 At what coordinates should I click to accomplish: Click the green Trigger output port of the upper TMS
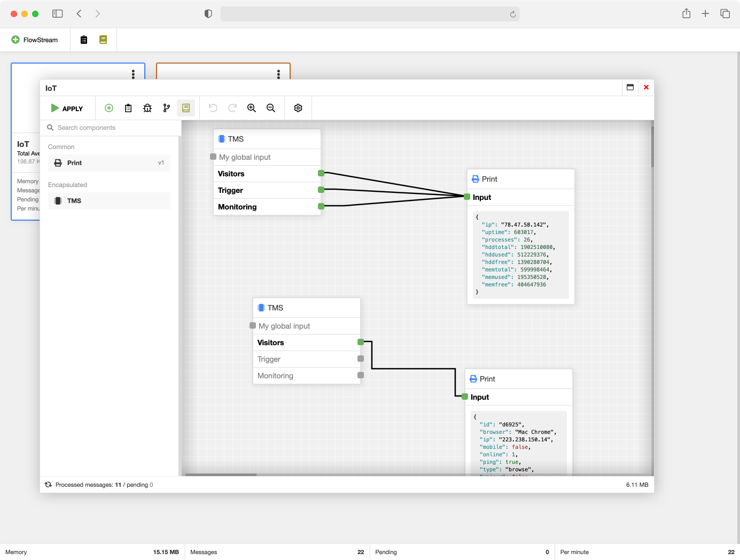321,190
